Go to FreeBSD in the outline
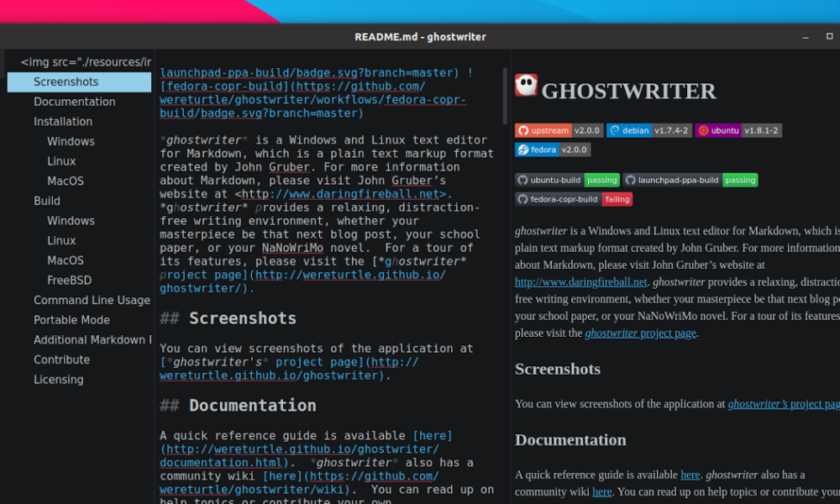The image size is (840, 504). (79, 280)
